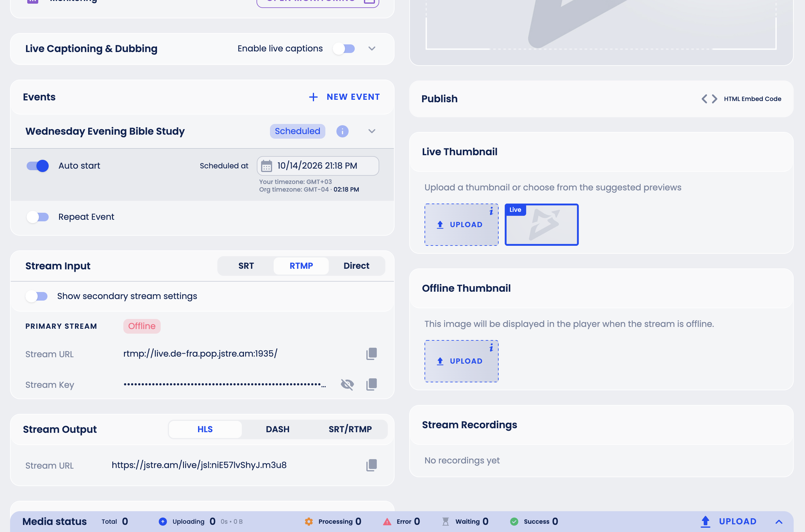The image size is (805, 532).
Task: Create a New Event
Action: [x=344, y=97]
